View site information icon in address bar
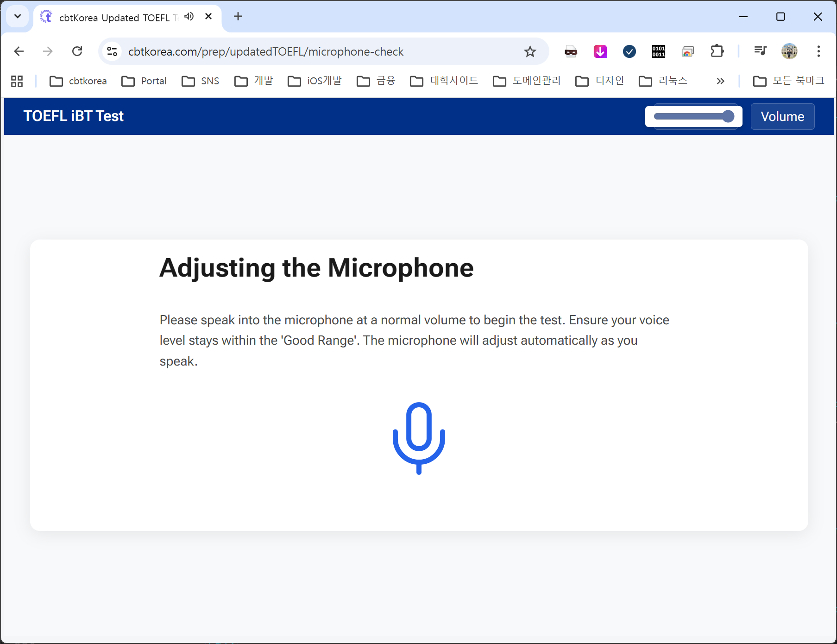This screenshot has width=837, height=644. click(x=112, y=51)
